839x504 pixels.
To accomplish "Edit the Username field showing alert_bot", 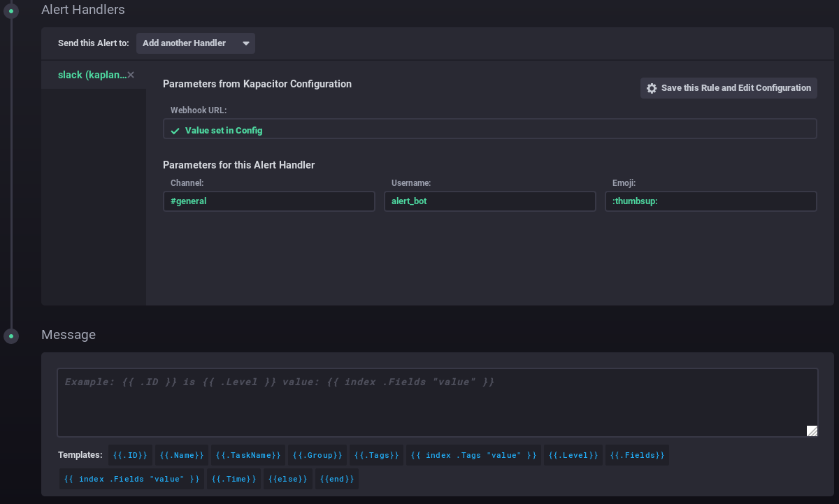I will 489,201.
